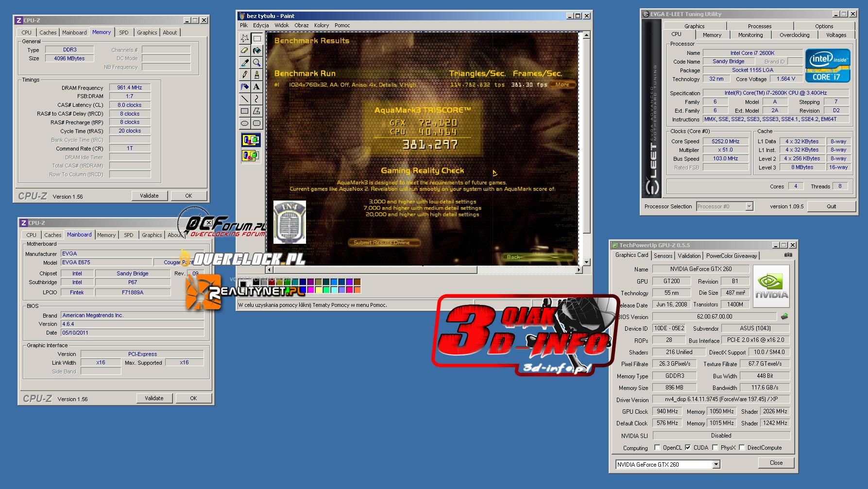
Task: Select the rectangular selection tool in Paint
Action: (257, 38)
